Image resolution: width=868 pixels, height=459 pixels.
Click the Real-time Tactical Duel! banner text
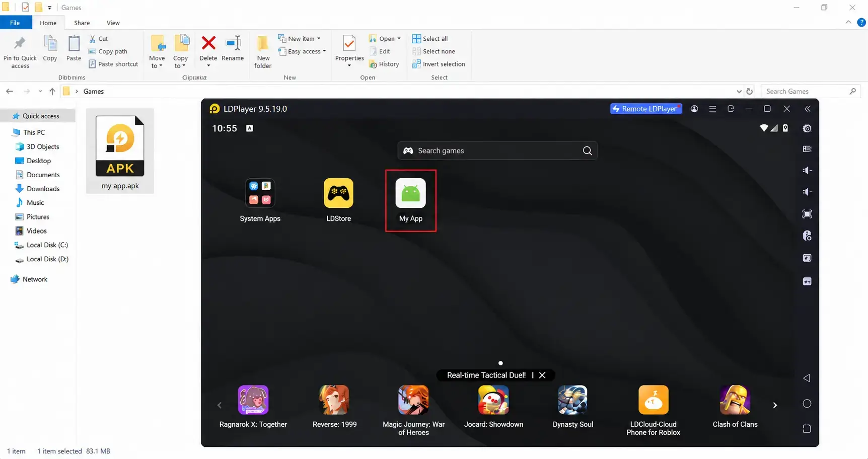click(486, 375)
